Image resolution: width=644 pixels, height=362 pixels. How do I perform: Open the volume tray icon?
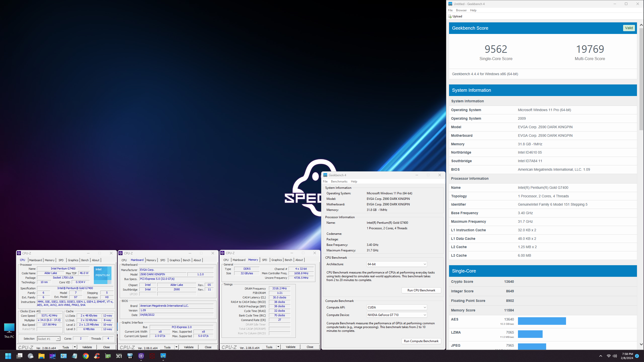(615, 356)
